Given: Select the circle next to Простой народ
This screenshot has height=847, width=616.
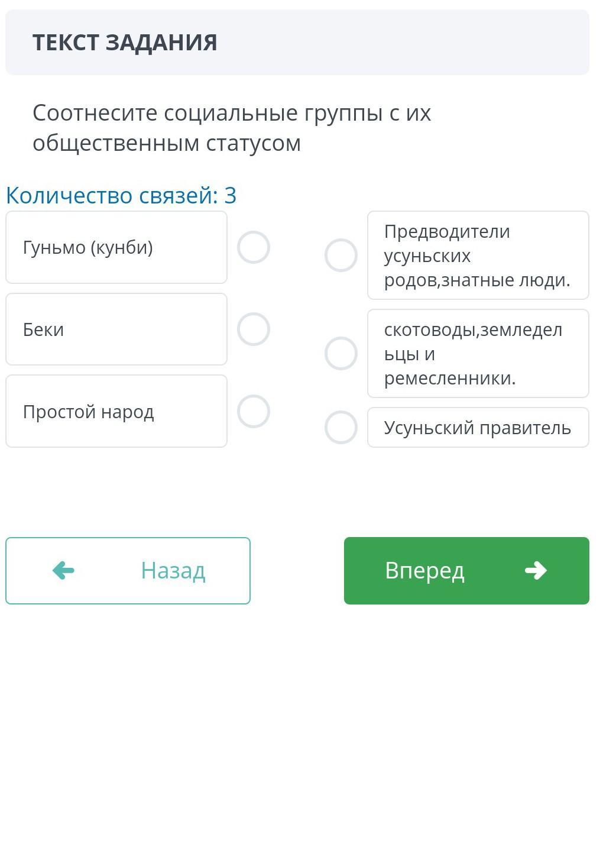Looking at the screenshot, I should (x=254, y=412).
